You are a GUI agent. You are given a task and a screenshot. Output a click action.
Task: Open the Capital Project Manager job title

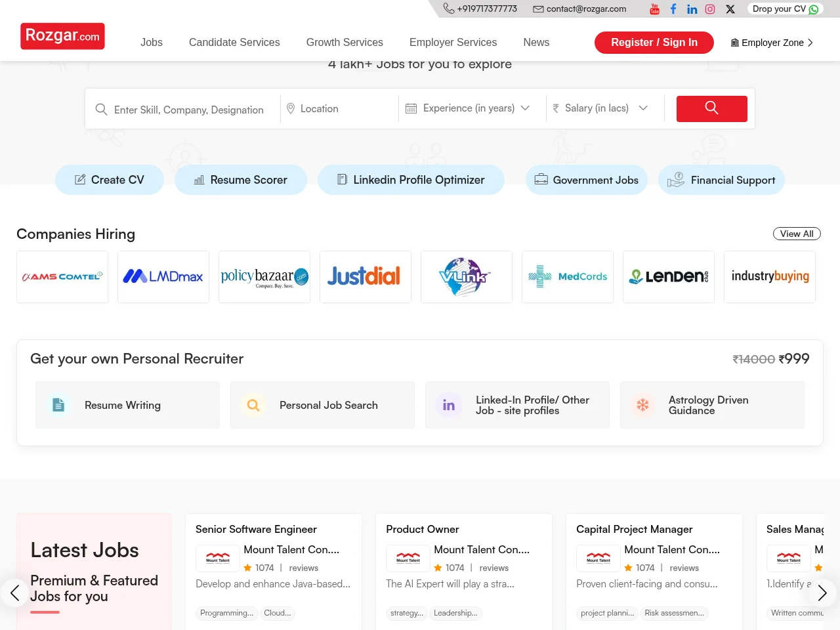635,529
